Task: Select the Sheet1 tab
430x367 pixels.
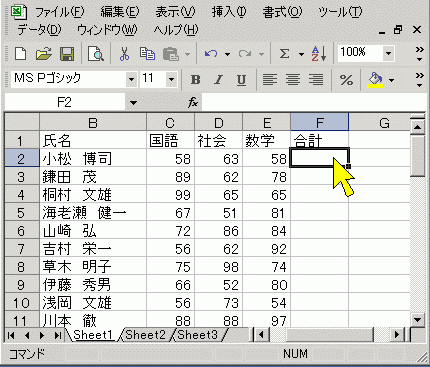Action: click(x=93, y=334)
